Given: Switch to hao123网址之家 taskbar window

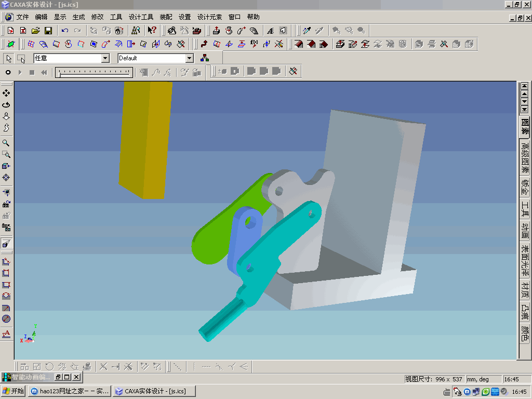Looking at the screenshot, I should pyautogui.click(x=69, y=391).
